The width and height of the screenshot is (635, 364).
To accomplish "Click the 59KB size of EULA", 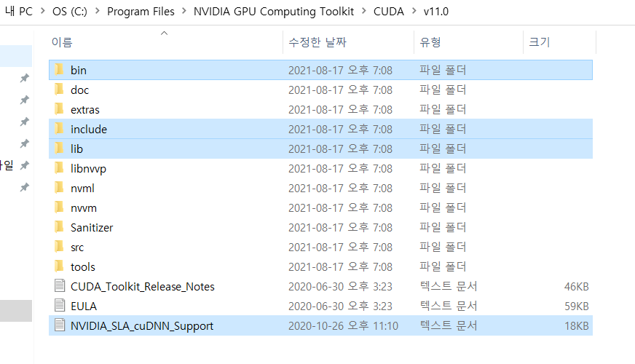I will 576,306.
